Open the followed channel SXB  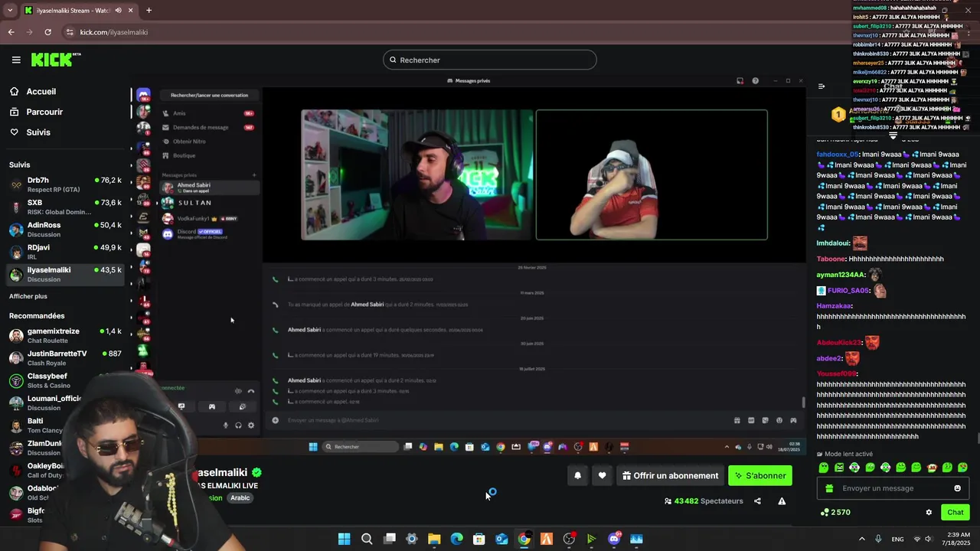(65, 207)
